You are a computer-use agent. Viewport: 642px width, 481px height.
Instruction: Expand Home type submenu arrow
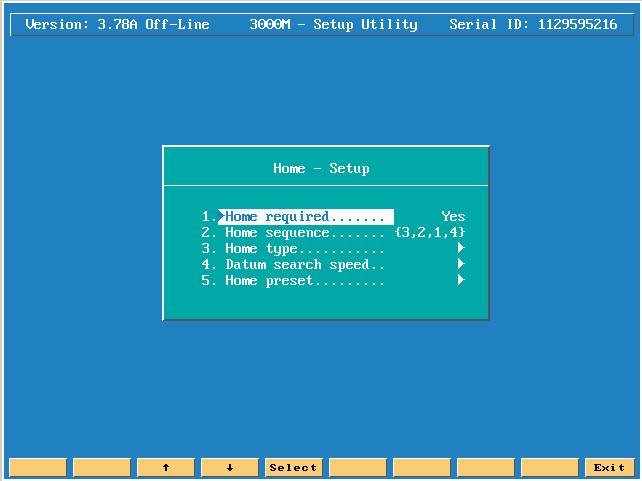(x=461, y=248)
